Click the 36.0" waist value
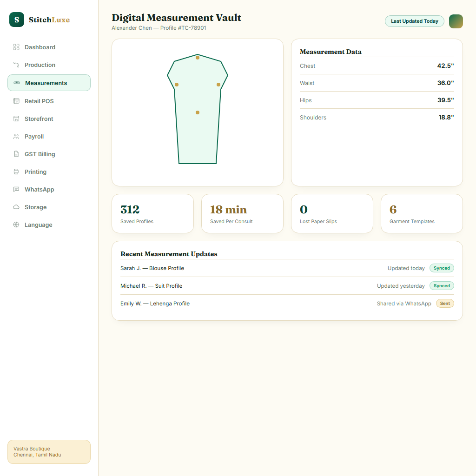 coord(445,83)
